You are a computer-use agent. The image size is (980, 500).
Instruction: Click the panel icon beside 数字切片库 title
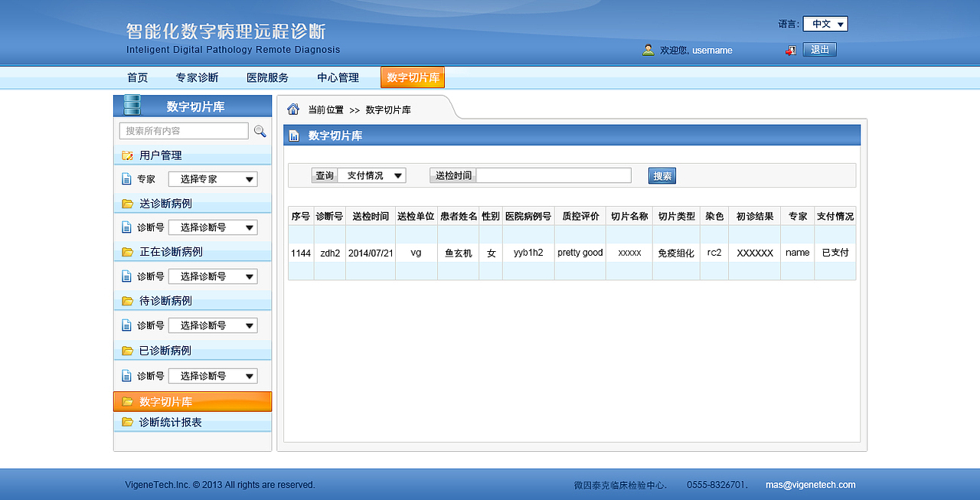tap(294, 136)
